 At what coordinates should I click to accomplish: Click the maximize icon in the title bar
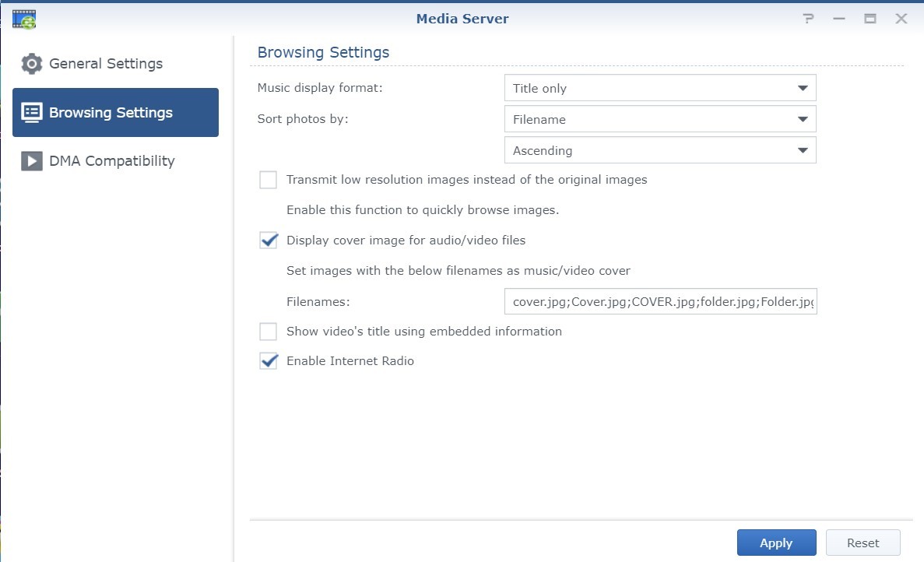(870, 18)
